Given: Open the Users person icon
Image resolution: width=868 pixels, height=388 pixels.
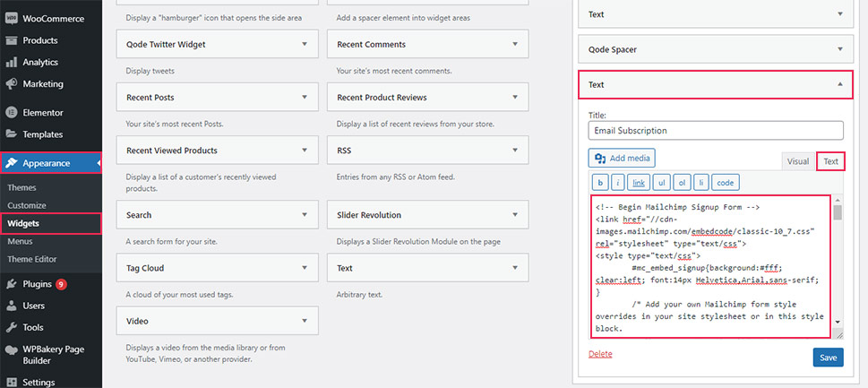Looking at the screenshot, I should (x=11, y=306).
